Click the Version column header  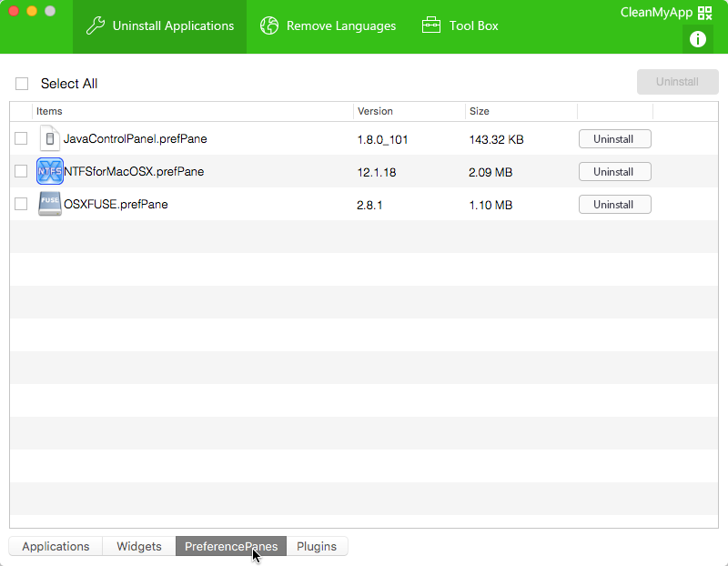[x=375, y=111]
